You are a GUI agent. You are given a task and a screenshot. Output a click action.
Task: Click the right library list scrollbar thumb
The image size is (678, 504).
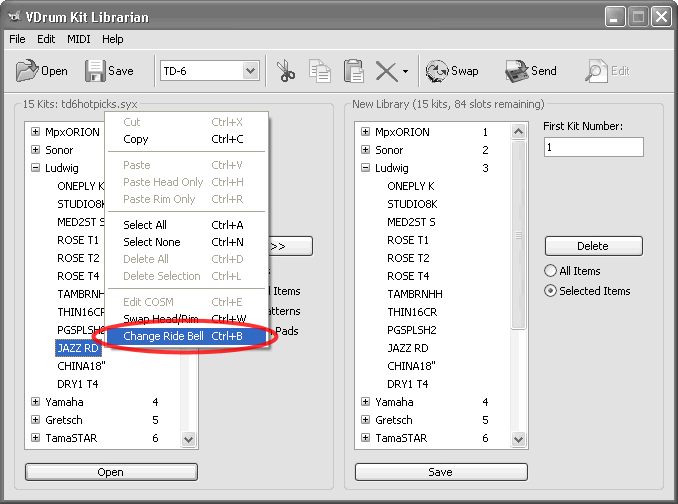point(518,235)
